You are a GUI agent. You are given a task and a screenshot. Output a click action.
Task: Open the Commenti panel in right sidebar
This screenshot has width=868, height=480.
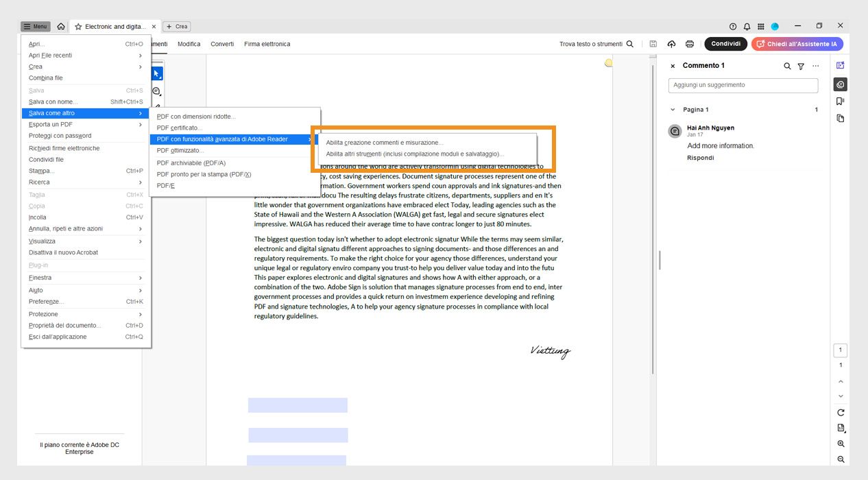point(841,84)
